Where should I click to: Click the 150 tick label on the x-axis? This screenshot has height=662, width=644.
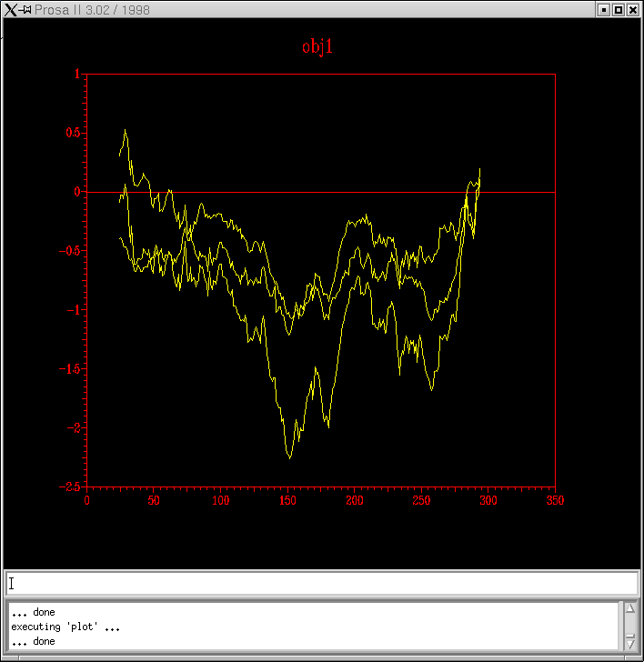pyautogui.click(x=287, y=500)
